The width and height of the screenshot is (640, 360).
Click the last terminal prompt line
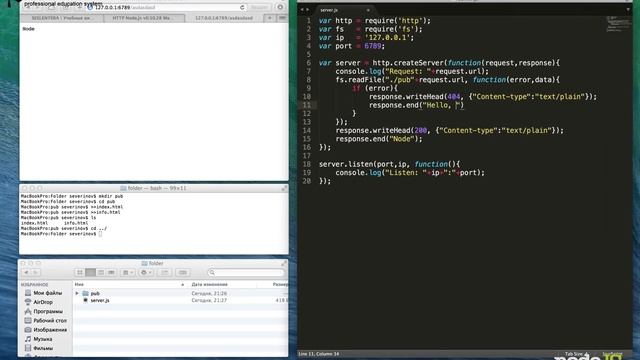coord(61,234)
